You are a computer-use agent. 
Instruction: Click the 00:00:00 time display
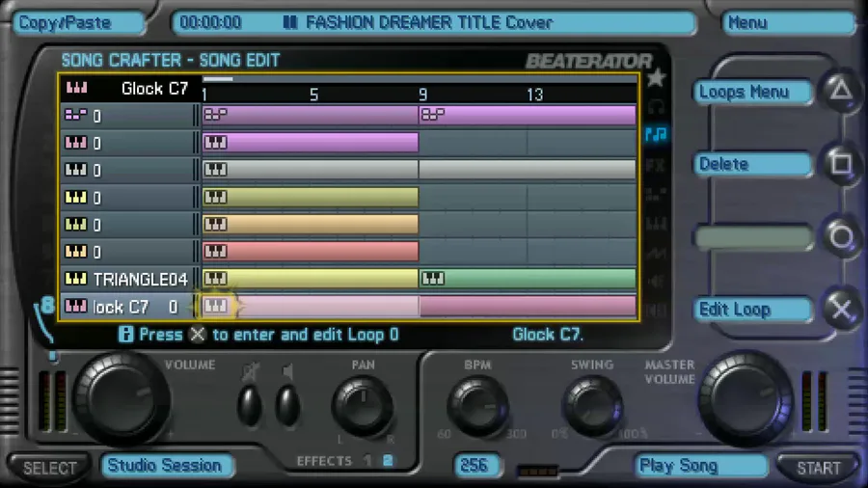210,23
